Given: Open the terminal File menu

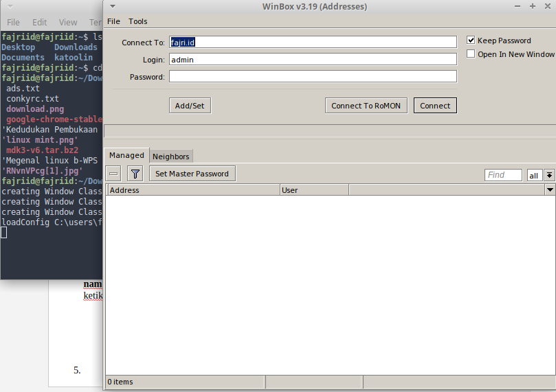Looking at the screenshot, I should 13,22.
